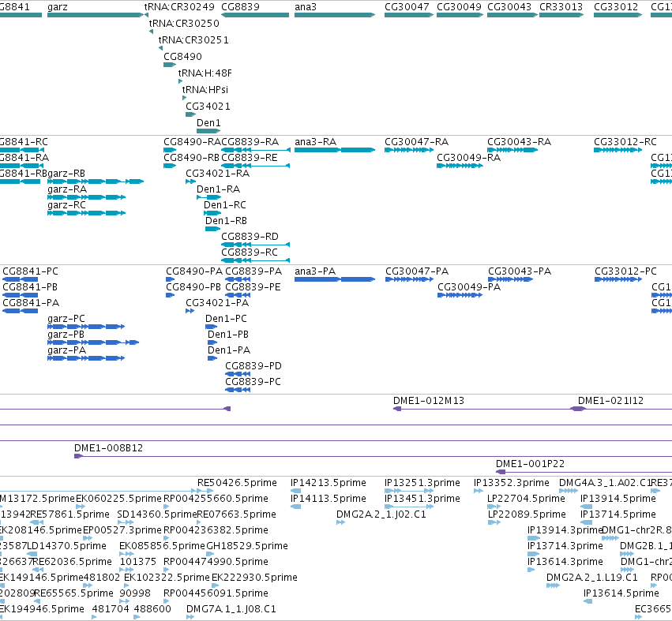Click Den1-PC protein label
Screen dimensions: 672x621
point(227,319)
